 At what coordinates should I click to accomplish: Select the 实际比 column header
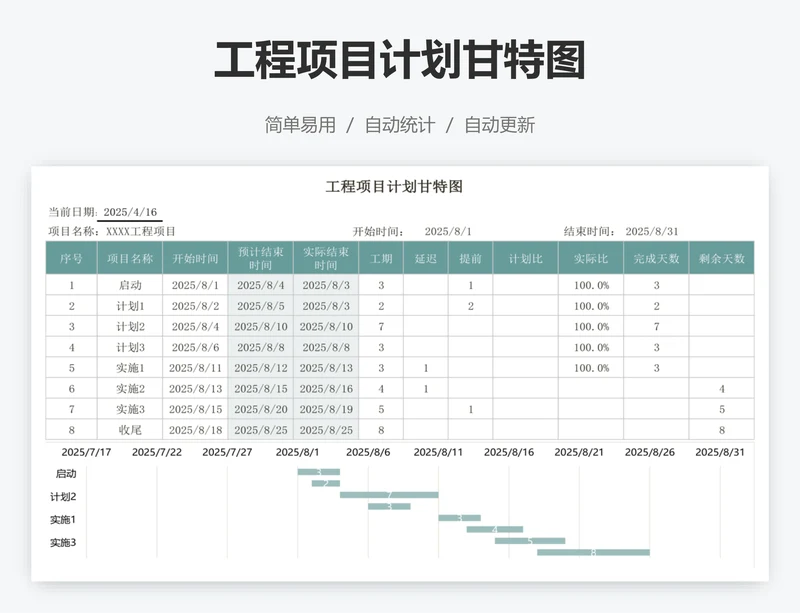pos(591,258)
